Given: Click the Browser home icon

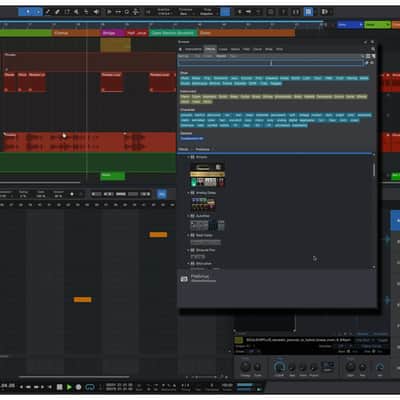Looking at the screenshot, I should point(180,49).
